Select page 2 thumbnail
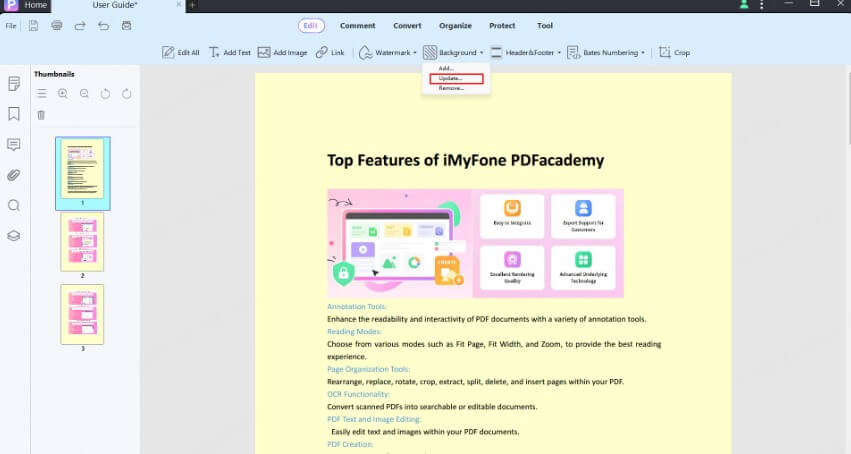 pos(82,242)
